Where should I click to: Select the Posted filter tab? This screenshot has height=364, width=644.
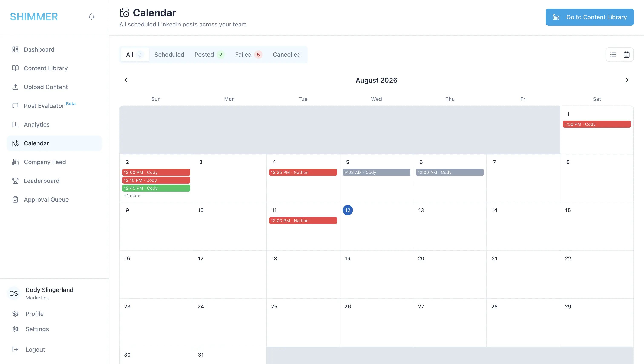click(210, 55)
